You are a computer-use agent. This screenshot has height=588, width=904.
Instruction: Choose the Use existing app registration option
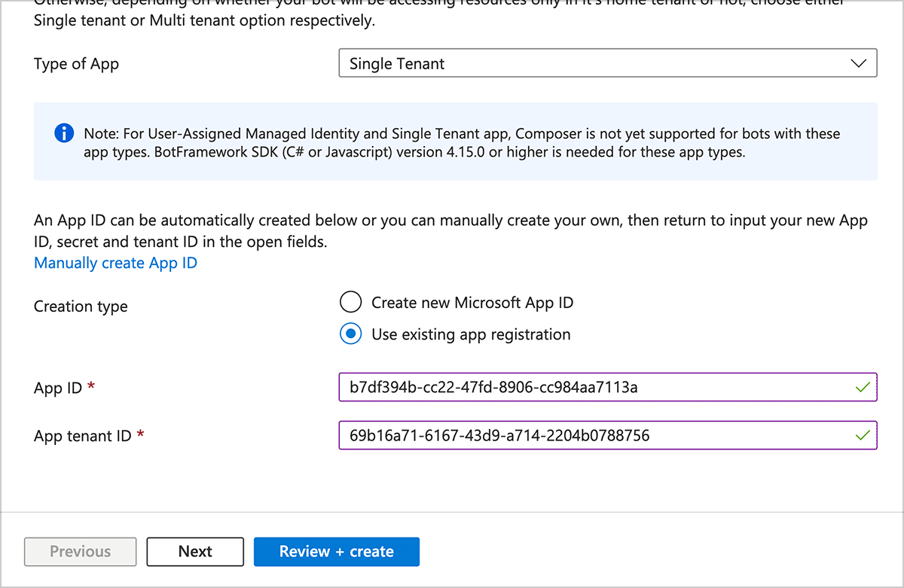[x=350, y=334]
